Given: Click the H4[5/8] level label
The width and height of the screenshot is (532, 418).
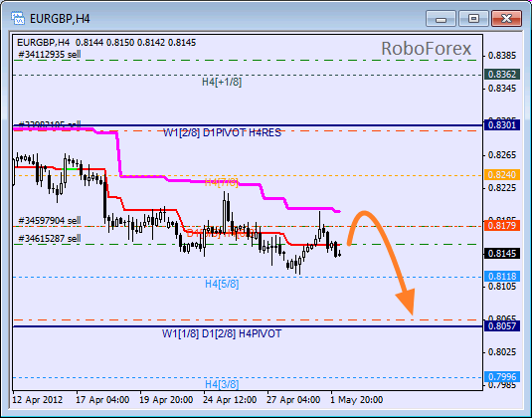Looking at the screenshot, I should (x=222, y=284).
